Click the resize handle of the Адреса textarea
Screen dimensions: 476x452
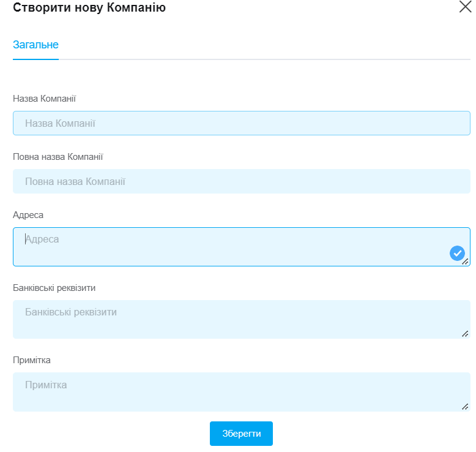465,262
